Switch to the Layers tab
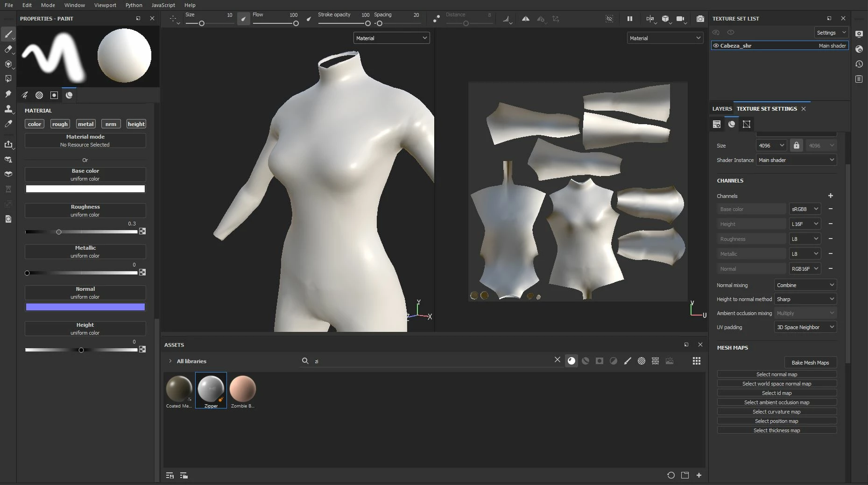This screenshot has height=485, width=868. 722,109
